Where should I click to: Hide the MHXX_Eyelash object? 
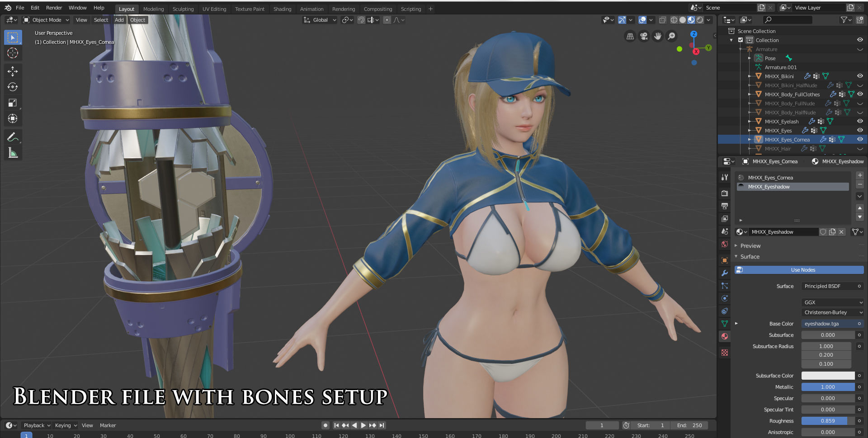pos(860,121)
